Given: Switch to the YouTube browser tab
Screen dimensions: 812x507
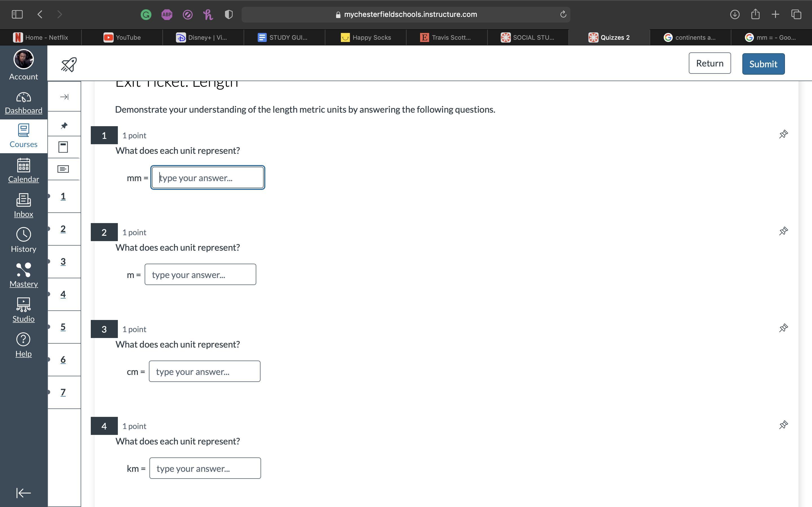Looking at the screenshot, I should tap(122, 37).
